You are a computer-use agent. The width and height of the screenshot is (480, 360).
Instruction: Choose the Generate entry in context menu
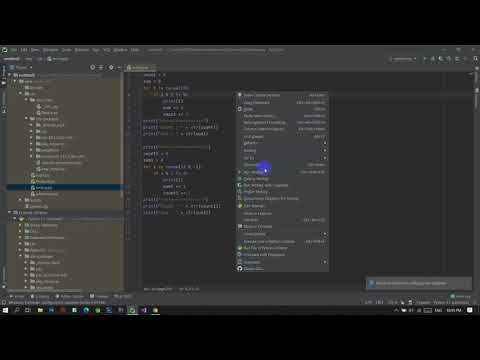(282, 165)
